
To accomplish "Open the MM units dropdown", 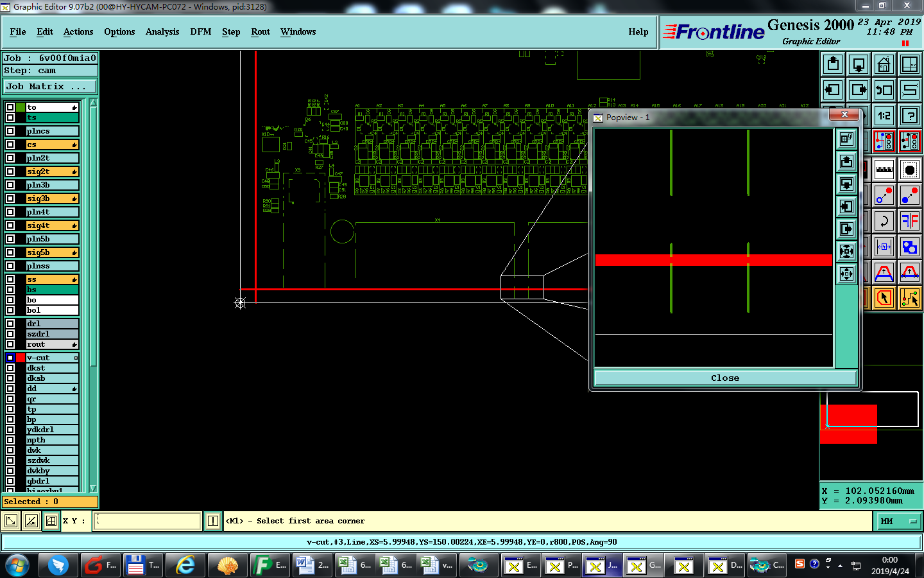I will tap(899, 521).
